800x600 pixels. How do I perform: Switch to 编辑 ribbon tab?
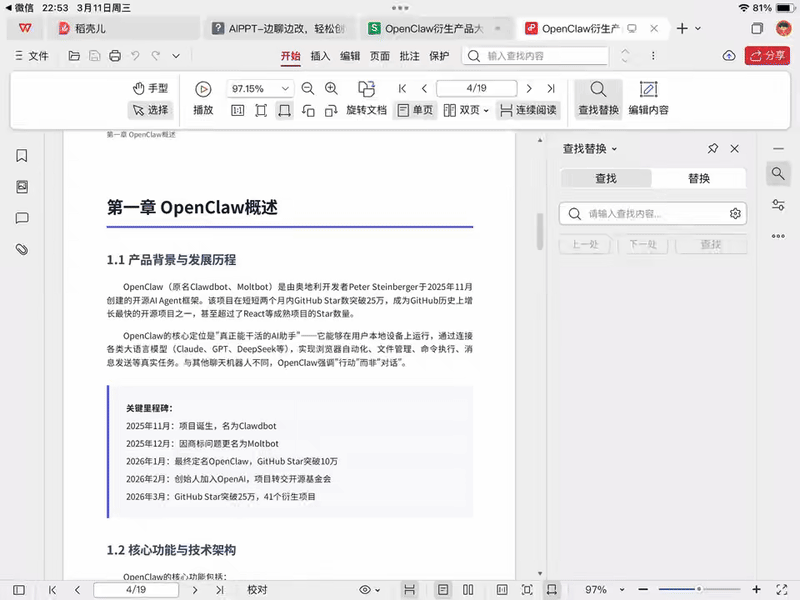click(x=350, y=56)
